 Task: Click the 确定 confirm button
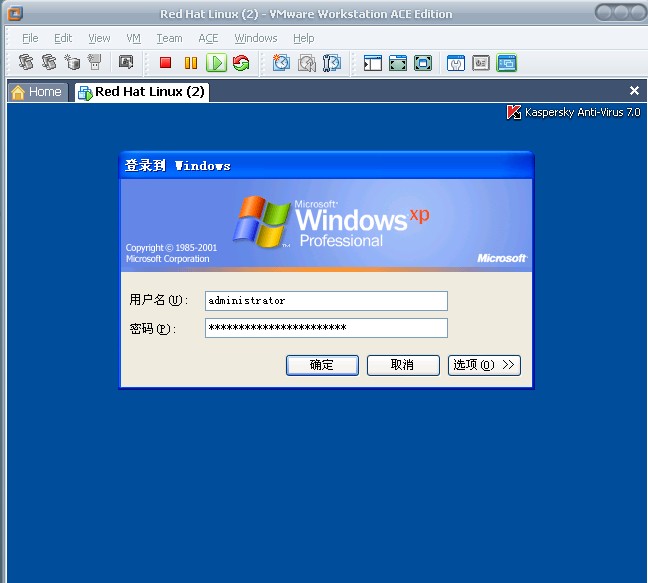tap(322, 365)
